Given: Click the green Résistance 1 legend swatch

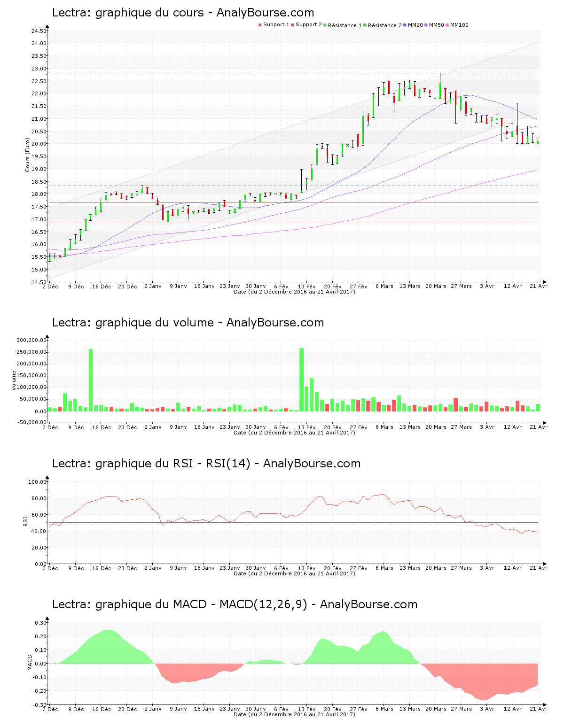Looking at the screenshot, I should click(x=325, y=25).
